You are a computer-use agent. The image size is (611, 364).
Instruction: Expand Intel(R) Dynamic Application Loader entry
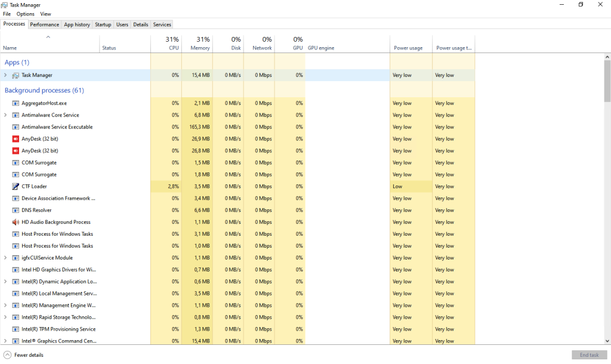[5, 282]
